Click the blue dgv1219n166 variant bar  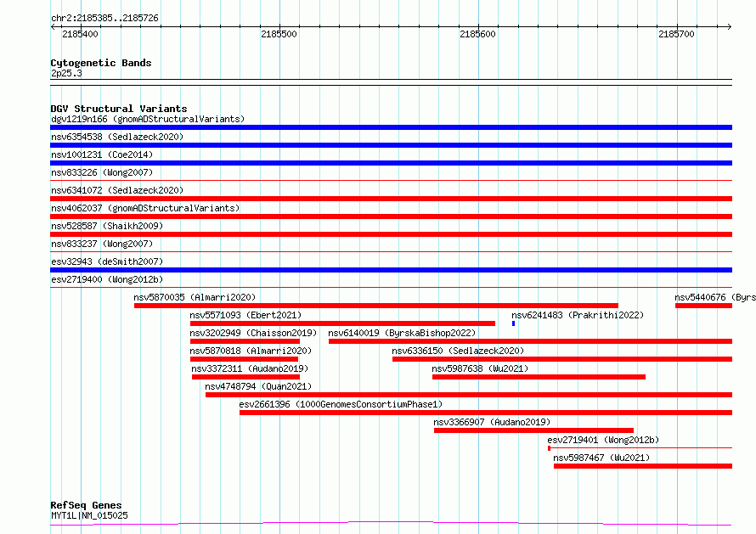coord(391,127)
